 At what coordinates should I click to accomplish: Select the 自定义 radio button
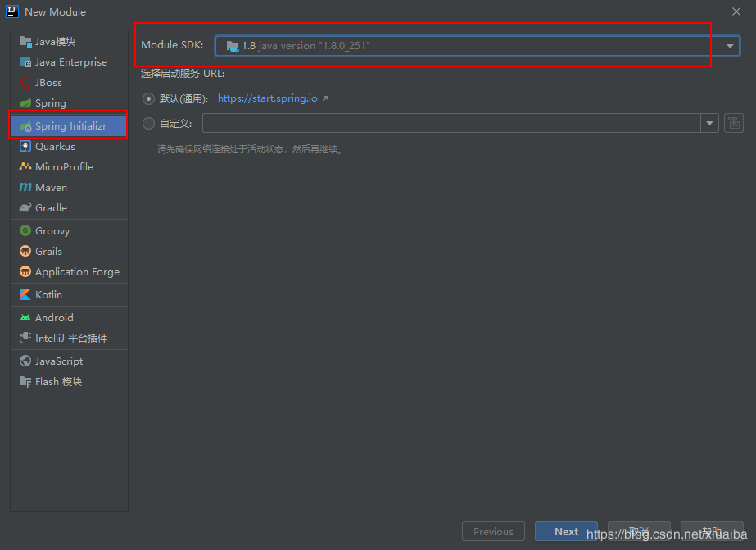148,124
